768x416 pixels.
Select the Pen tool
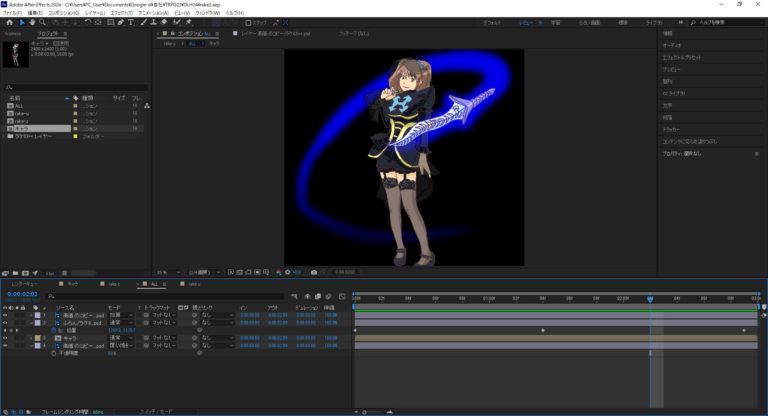click(x=121, y=23)
